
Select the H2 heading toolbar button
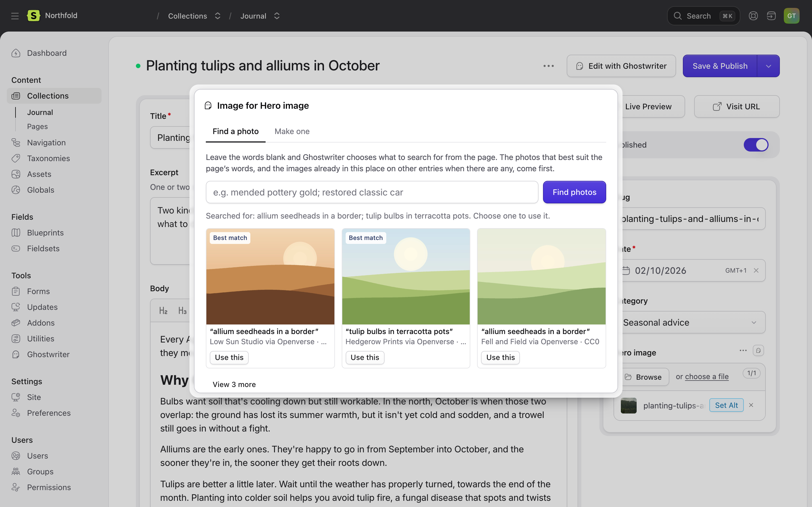[163, 311]
